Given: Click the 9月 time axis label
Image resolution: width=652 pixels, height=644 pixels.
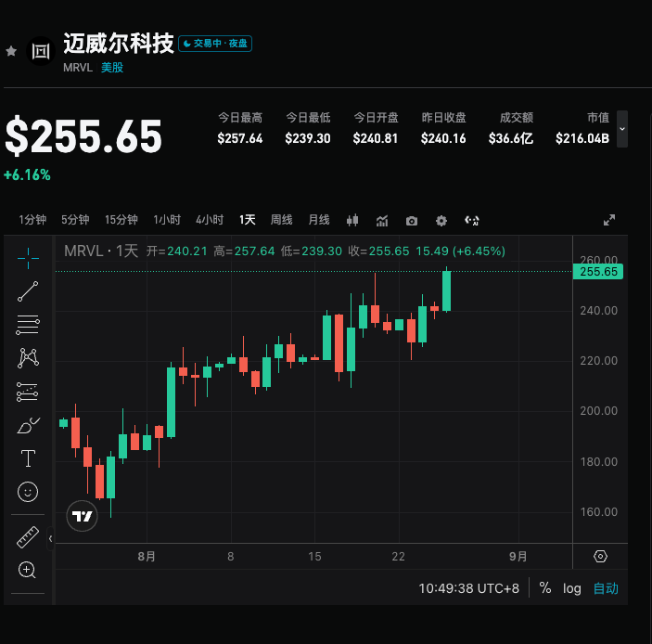Looking at the screenshot, I should 518,556.
